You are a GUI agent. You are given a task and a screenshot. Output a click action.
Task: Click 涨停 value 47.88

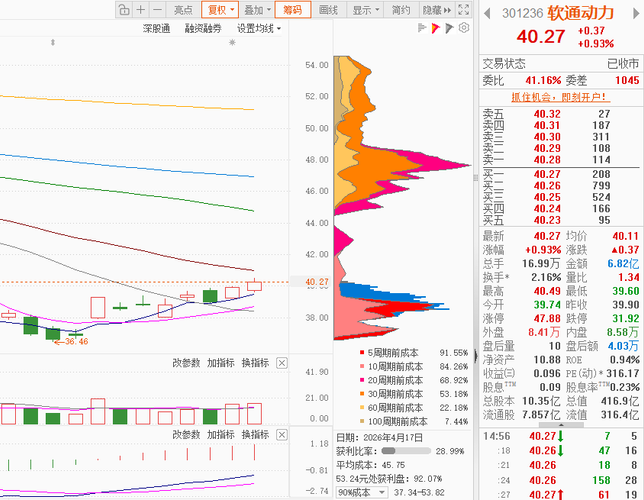click(547, 318)
